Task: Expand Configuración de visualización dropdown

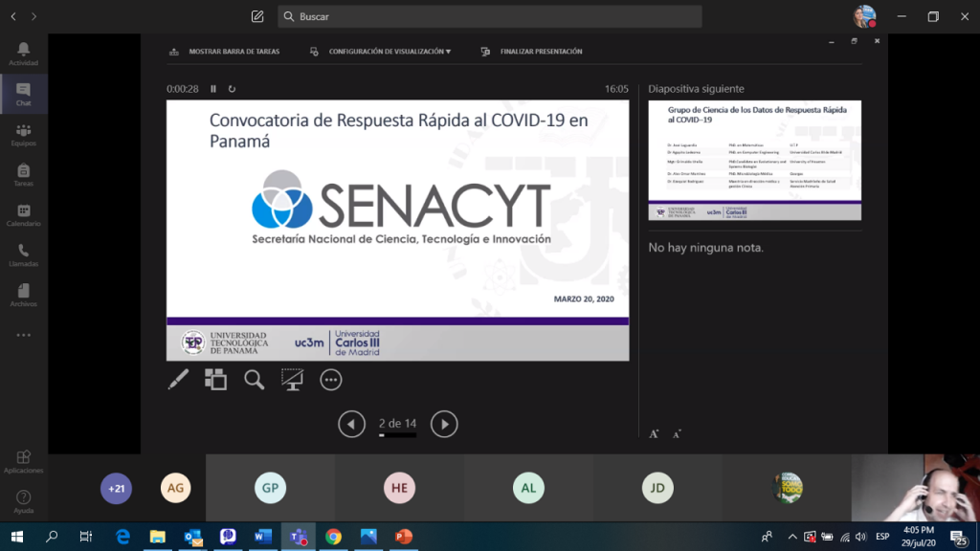Action: tap(381, 52)
